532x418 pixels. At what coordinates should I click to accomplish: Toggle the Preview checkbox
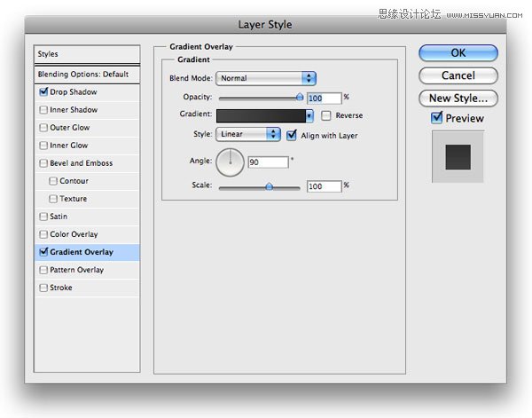click(436, 117)
